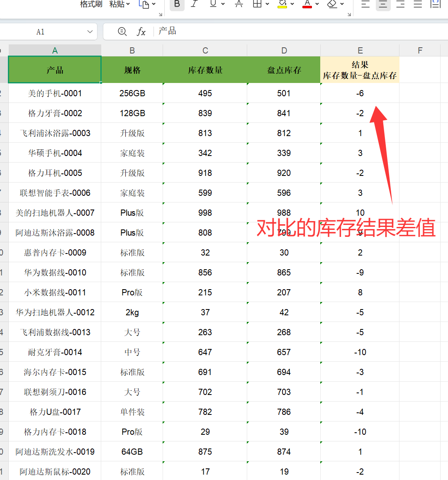Select header cell 盘点库存
Viewport: 448px width, 480px height.
[x=284, y=70]
